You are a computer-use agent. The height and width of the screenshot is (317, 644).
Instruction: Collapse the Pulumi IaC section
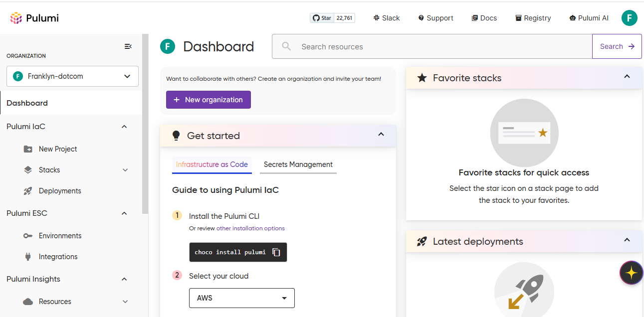point(124,127)
